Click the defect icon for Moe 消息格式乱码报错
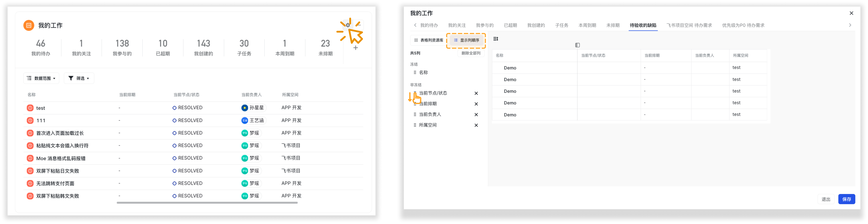Screen dimensions: 868x224 (x=30, y=158)
